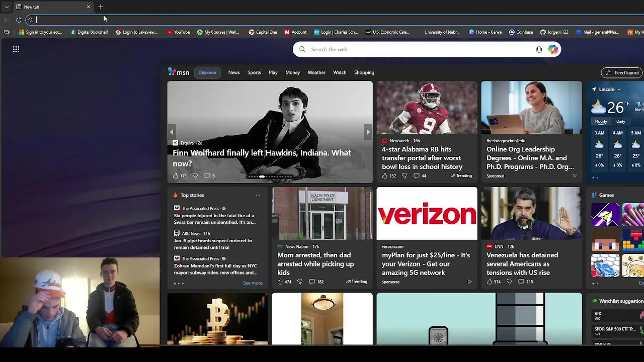Click the microphone voice search icon
This screenshot has width=644, height=362.
click(x=539, y=49)
